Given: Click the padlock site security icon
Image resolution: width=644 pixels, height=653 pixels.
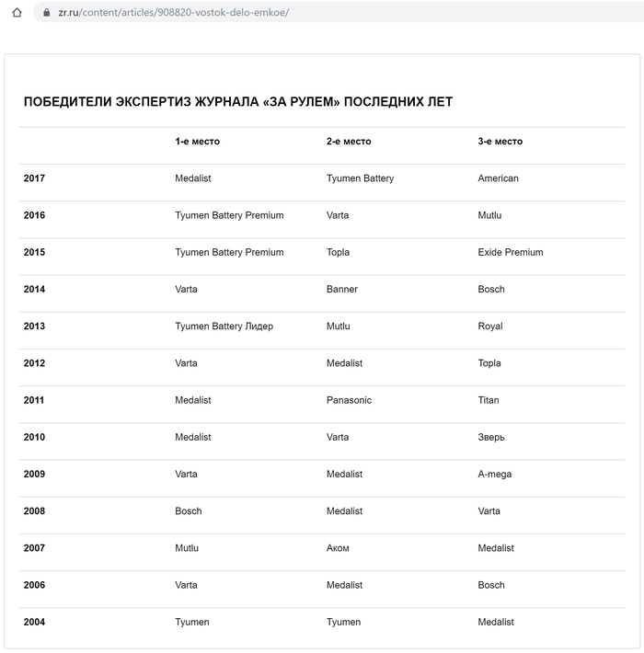Looking at the screenshot, I should click(47, 13).
